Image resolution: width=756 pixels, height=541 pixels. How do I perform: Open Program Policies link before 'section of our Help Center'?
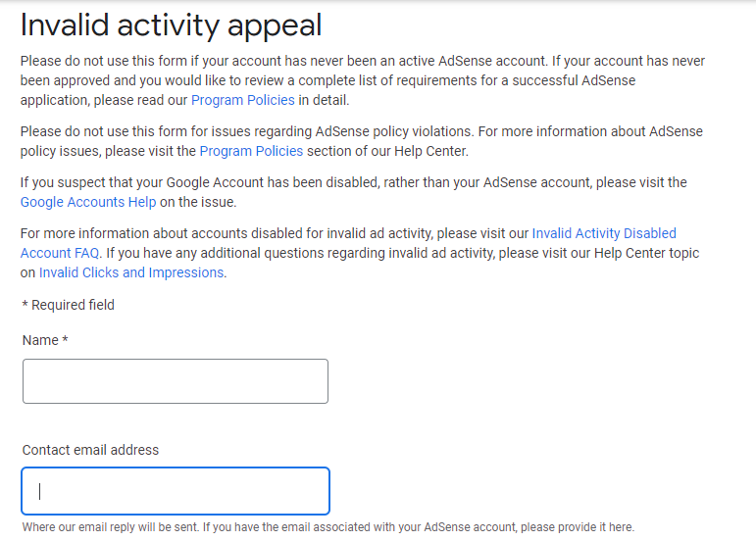[251, 151]
